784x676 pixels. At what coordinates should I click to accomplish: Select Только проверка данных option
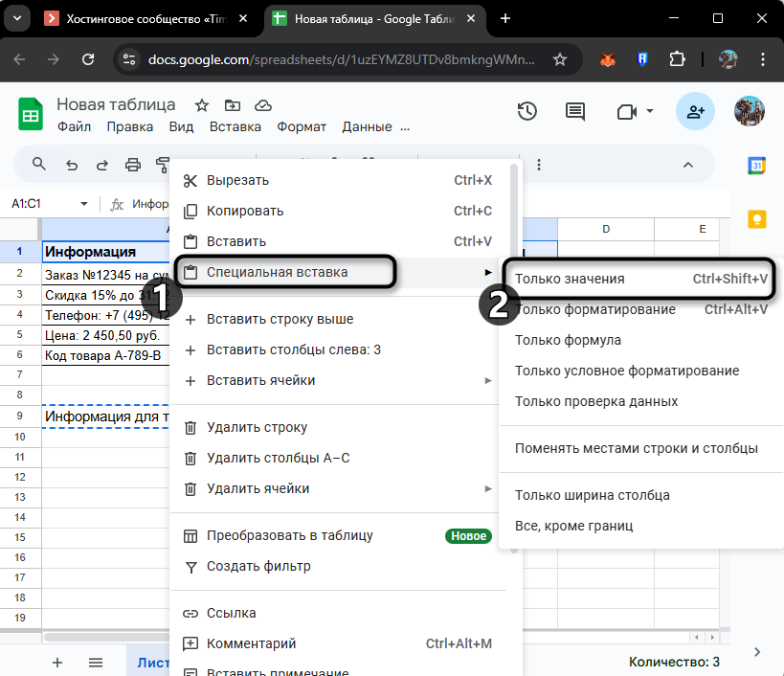[641, 401]
